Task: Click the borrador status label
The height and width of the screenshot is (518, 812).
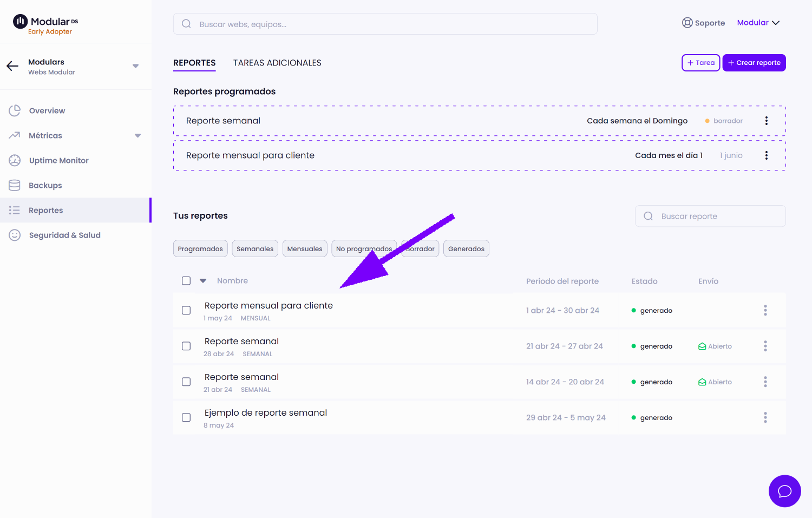Action: [728, 121]
